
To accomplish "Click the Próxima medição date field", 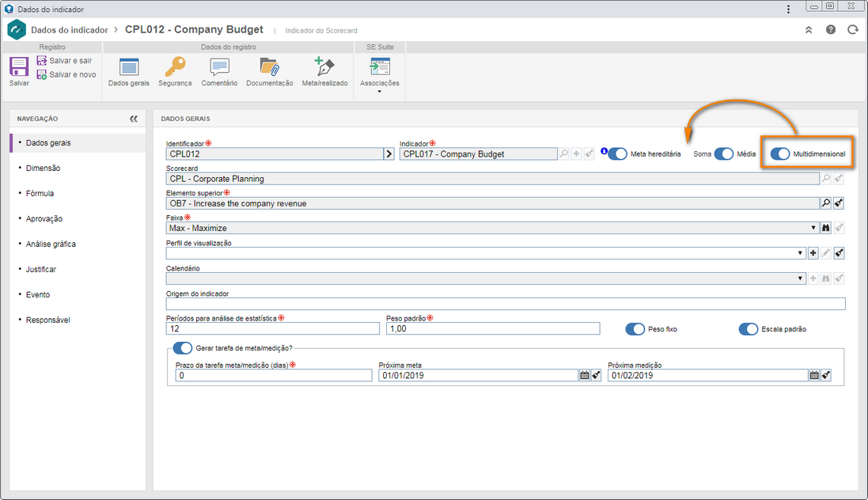I will tap(707, 376).
